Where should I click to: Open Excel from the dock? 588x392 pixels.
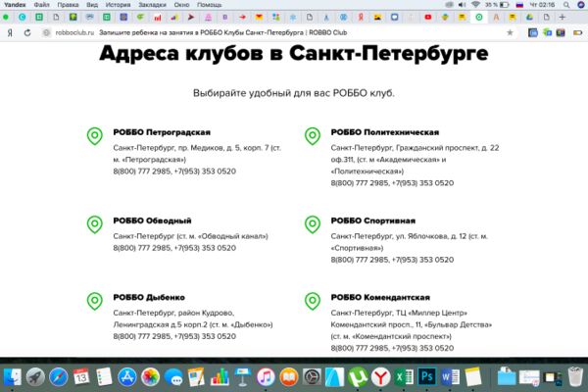tap(404, 376)
